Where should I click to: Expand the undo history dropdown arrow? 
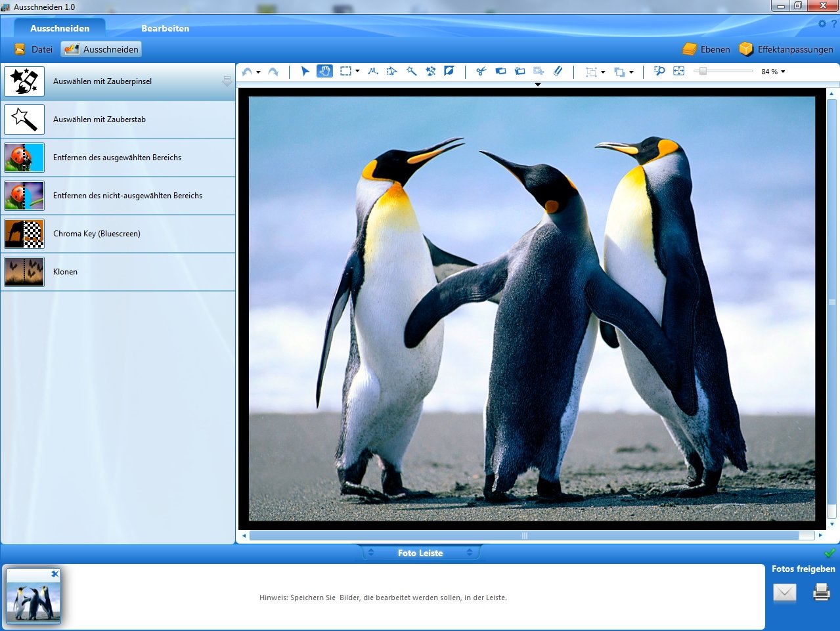(x=258, y=72)
